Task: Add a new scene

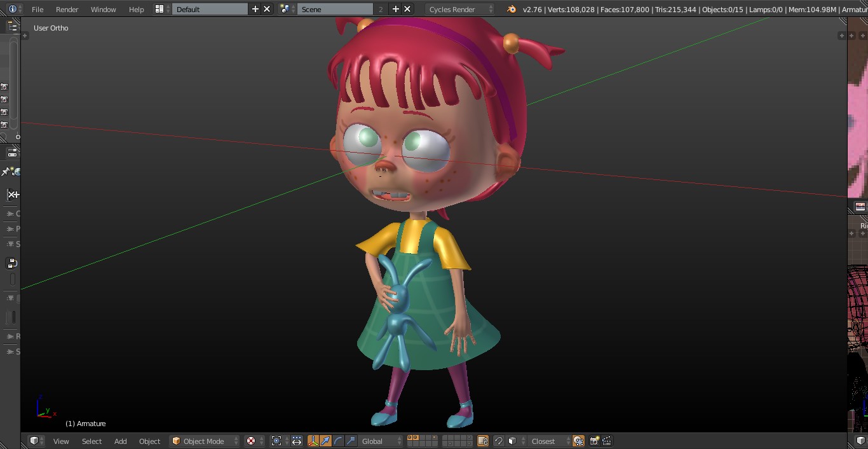Action: (396, 9)
